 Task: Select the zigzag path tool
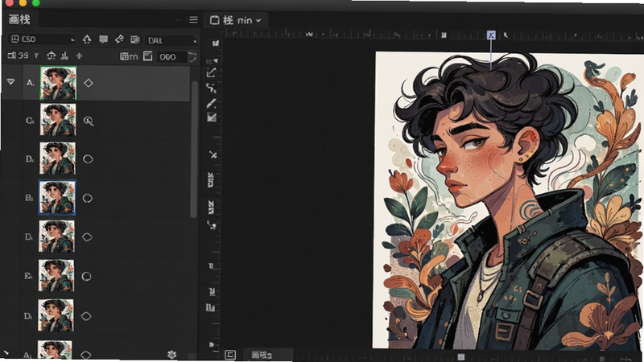[x=211, y=88]
